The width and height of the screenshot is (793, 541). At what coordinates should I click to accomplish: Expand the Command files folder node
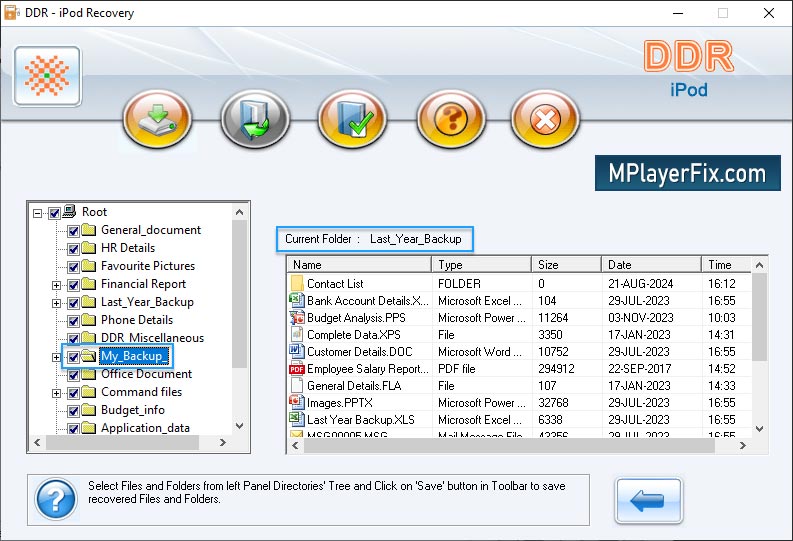point(57,393)
